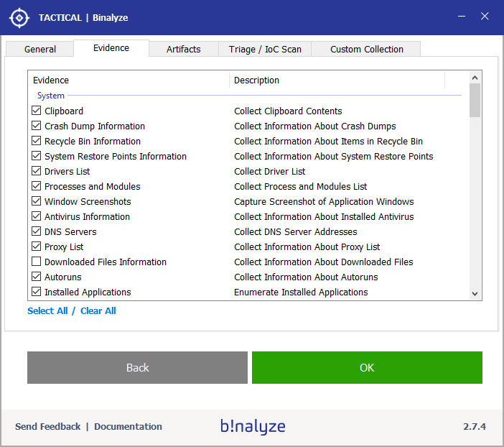Toggle Recycle Bin Information checkbox
The height and width of the screenshot is (447, 504).
37,141
